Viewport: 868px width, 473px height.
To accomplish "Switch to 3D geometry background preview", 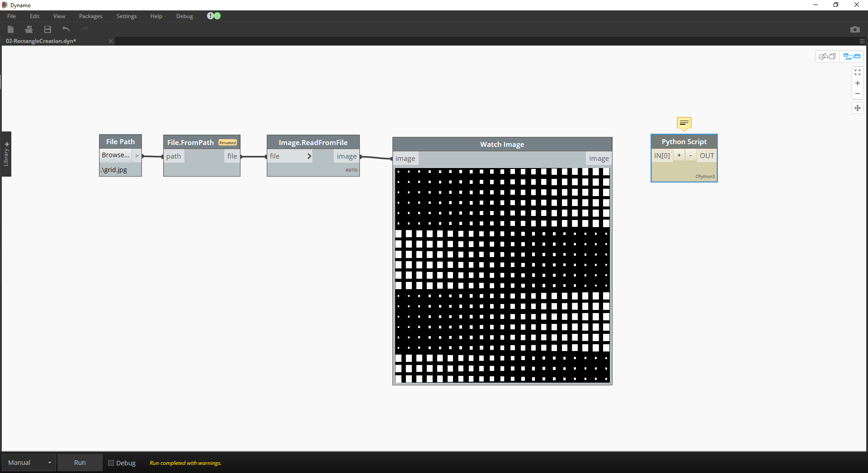I will pyautogui.click(x=827, y=56).
